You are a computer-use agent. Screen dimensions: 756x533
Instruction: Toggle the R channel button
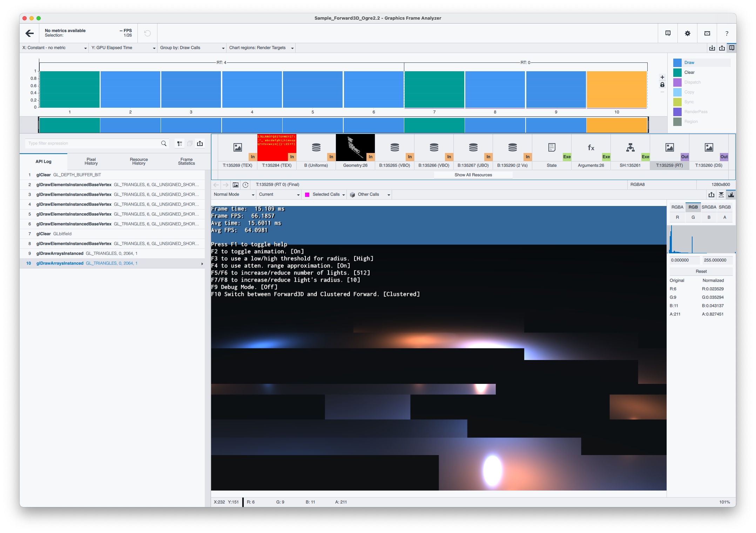pyautogui.click(x=677, y=218)
